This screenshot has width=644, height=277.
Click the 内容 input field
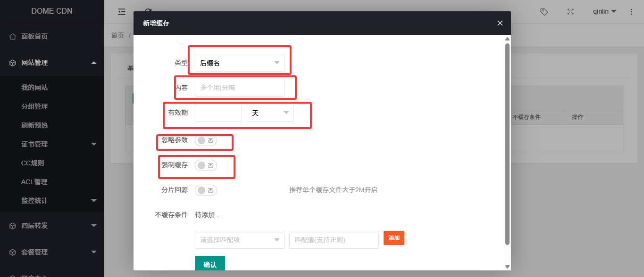[x=239, y=88]
